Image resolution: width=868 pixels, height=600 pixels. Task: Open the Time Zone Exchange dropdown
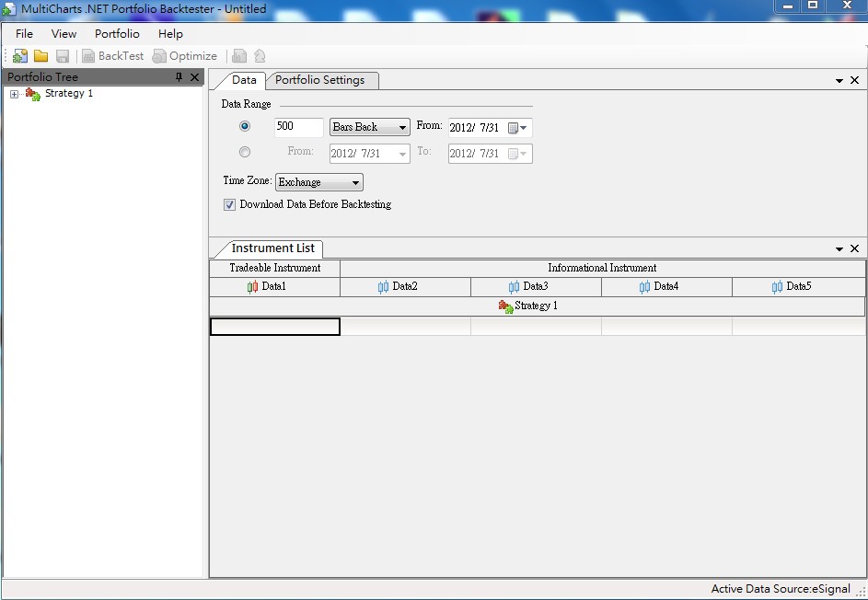(x=318, y=182)
